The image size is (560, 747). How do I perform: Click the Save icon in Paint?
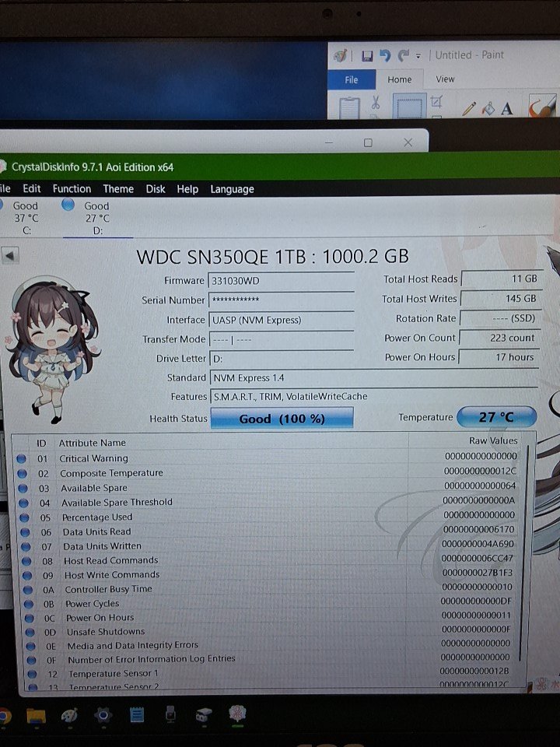(367, 56)
